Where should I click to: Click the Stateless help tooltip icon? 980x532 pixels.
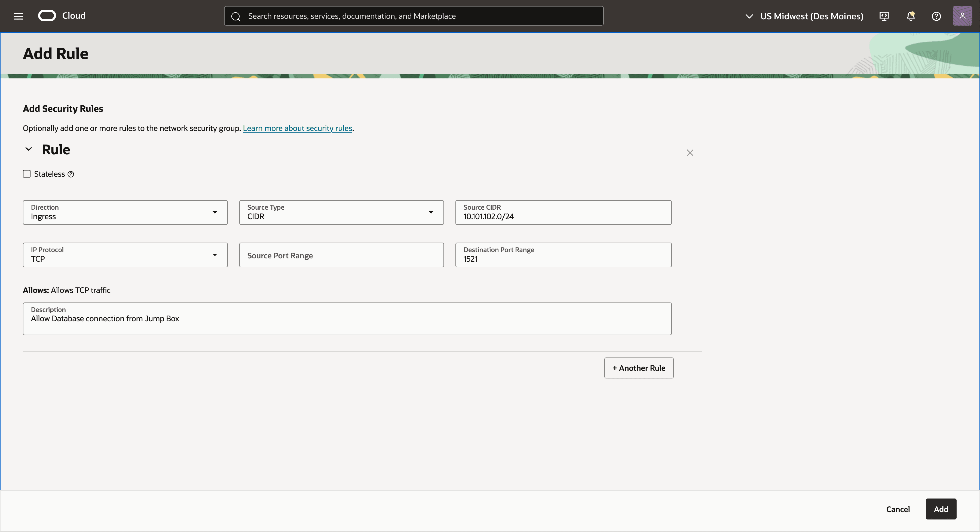click(71, 174)
